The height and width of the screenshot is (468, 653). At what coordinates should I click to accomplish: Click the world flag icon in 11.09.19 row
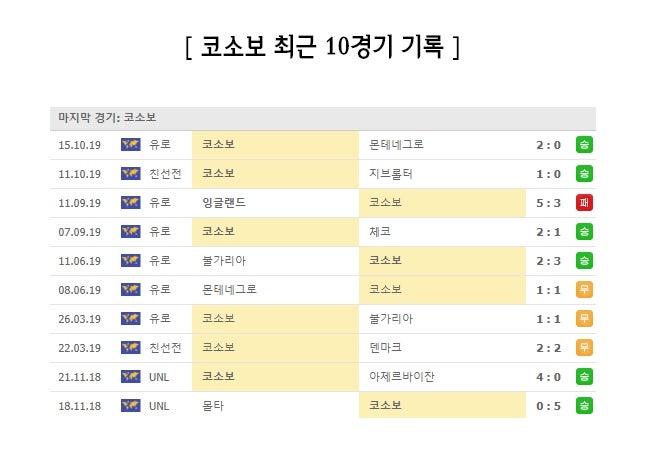tap(129, 203)
